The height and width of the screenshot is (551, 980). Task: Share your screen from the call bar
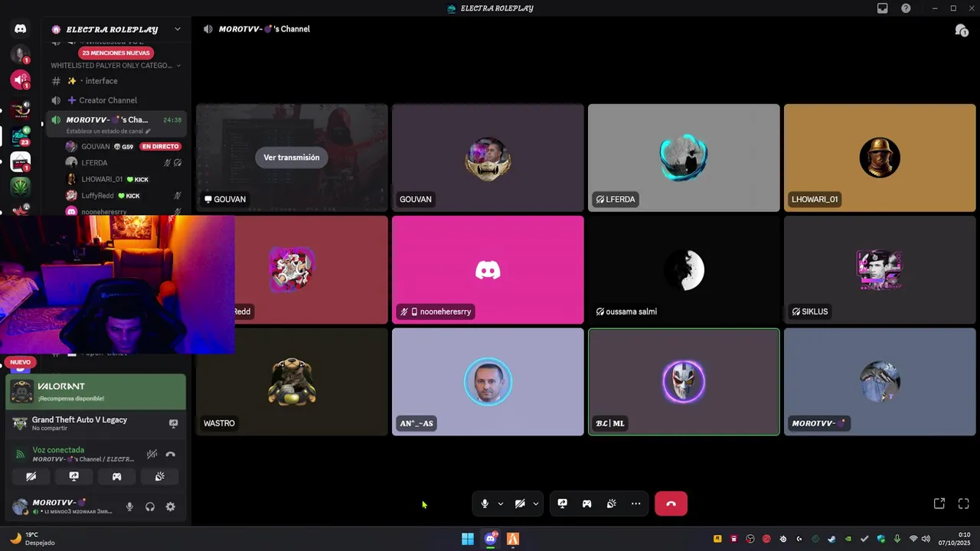pyautogui.click(x=562, y=504)
